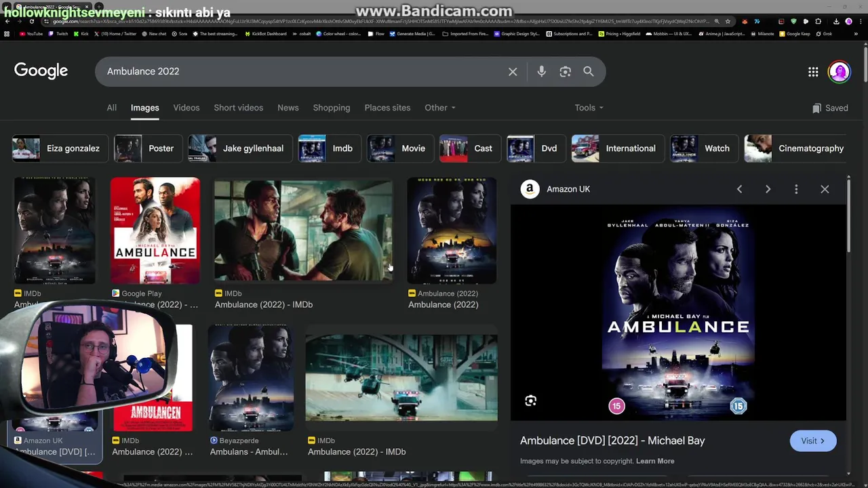This screenshot has width=868, height=488.
Task: Go to previous image in preview panel
Action: 739,189
